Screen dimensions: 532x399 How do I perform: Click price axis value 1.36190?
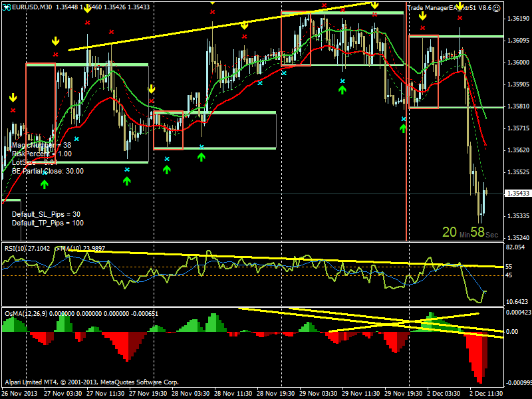(518, 19)
